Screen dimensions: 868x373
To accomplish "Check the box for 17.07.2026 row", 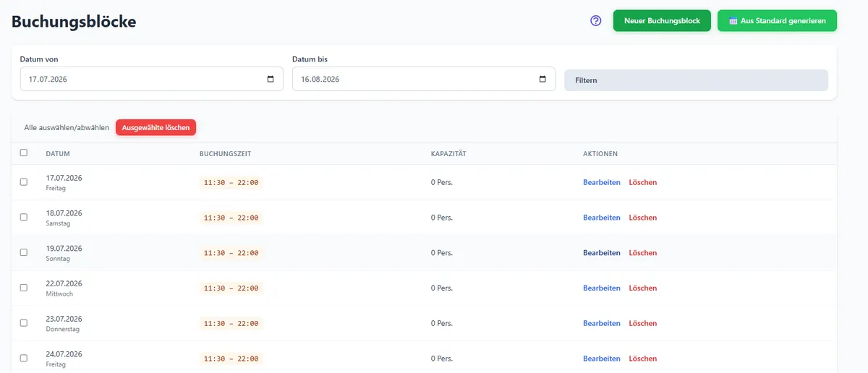I will click(x=24, y=182).
